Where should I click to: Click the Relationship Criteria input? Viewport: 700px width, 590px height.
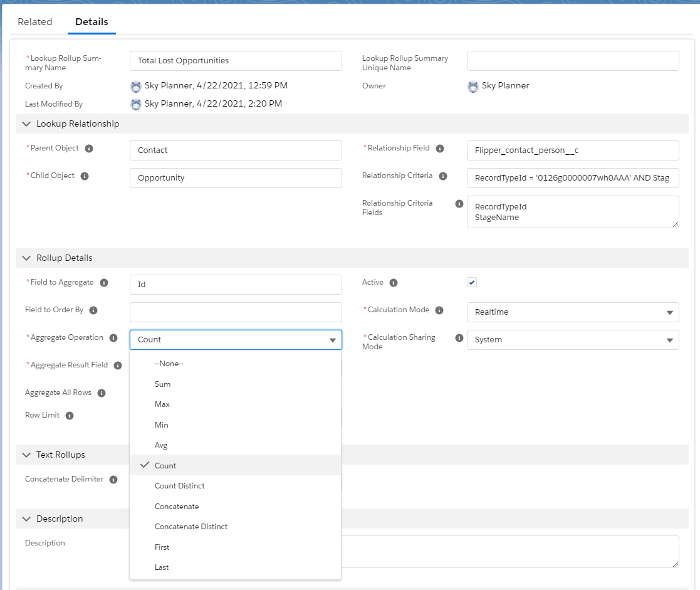click(x=573, y=178)
